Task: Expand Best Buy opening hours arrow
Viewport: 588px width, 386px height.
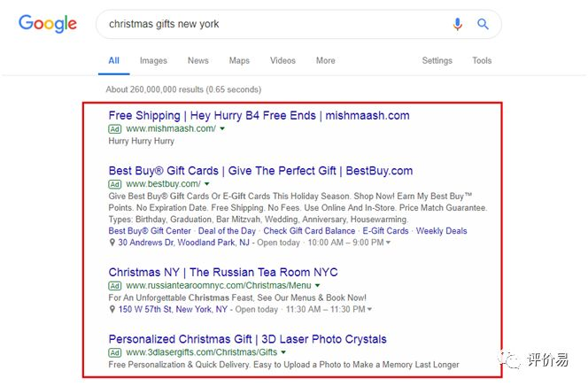Action: [388, 243]
